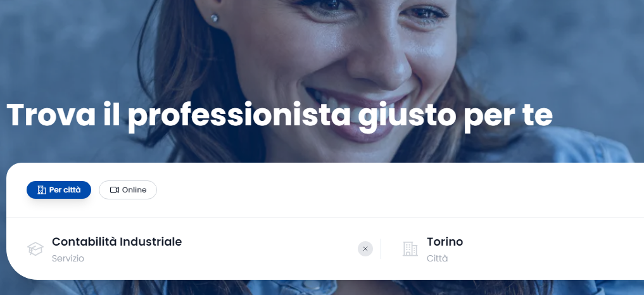Click the building icon in Per città pill

tap(42, 190)
